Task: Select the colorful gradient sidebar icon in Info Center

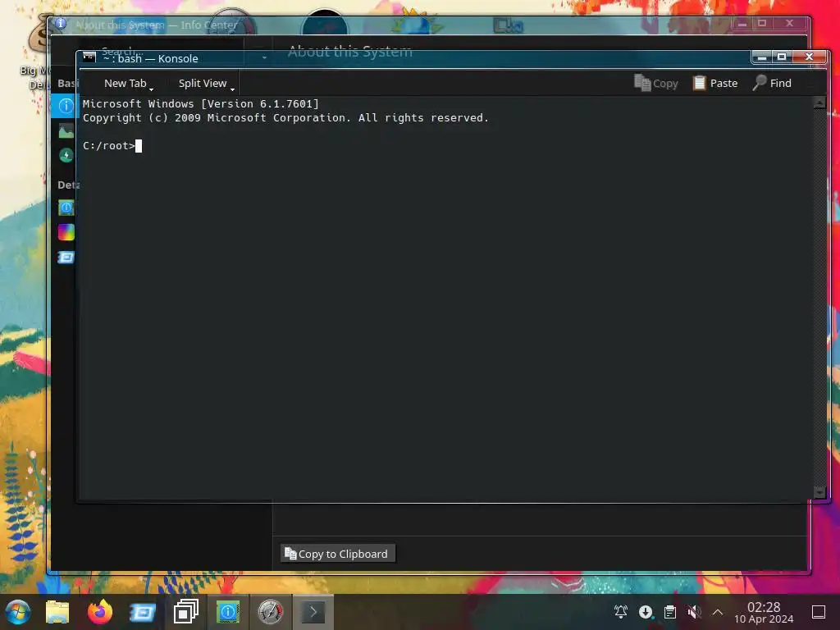Action: 66,232
